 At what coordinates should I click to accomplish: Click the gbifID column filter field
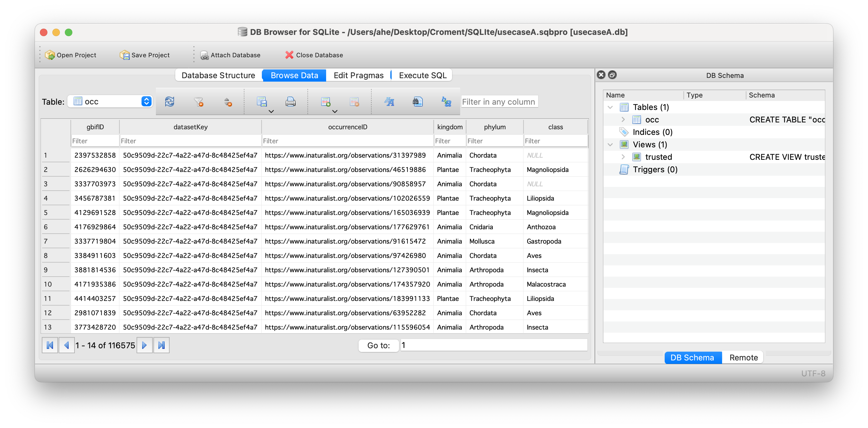point(95,141)
